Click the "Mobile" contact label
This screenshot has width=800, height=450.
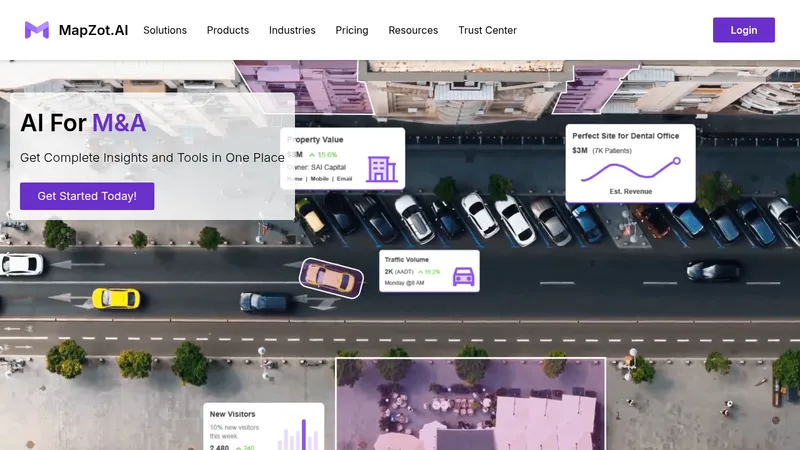pyautogui.click(x=319, y=179)
